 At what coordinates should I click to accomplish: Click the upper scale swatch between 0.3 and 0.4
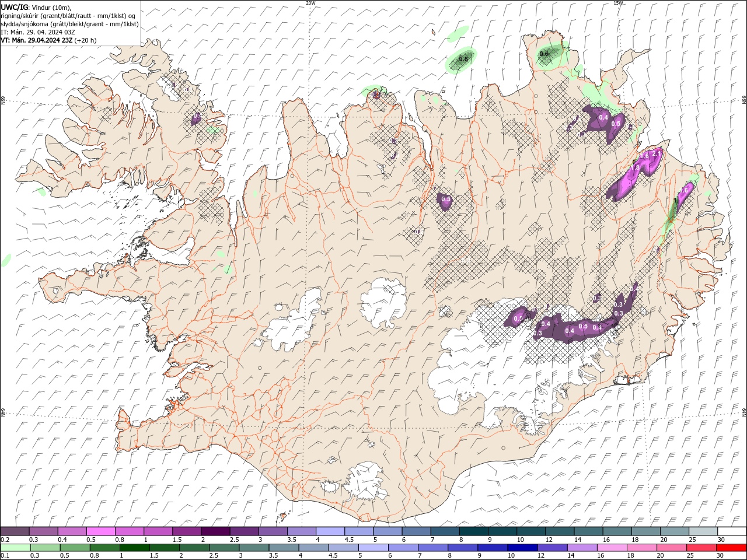coord(43,531)
